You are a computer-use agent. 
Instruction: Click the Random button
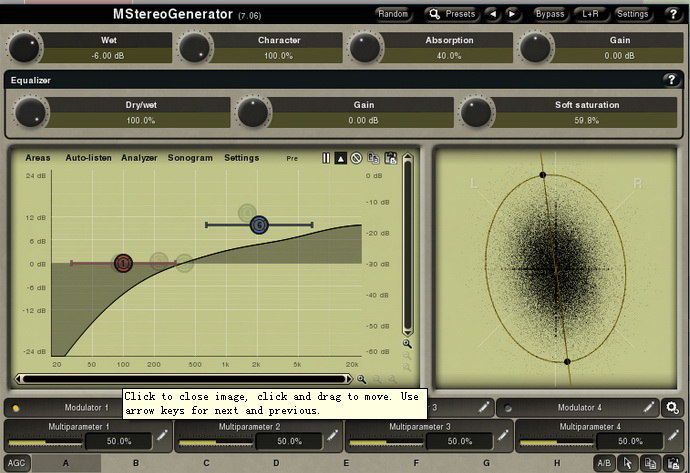(x=393, y=14)
